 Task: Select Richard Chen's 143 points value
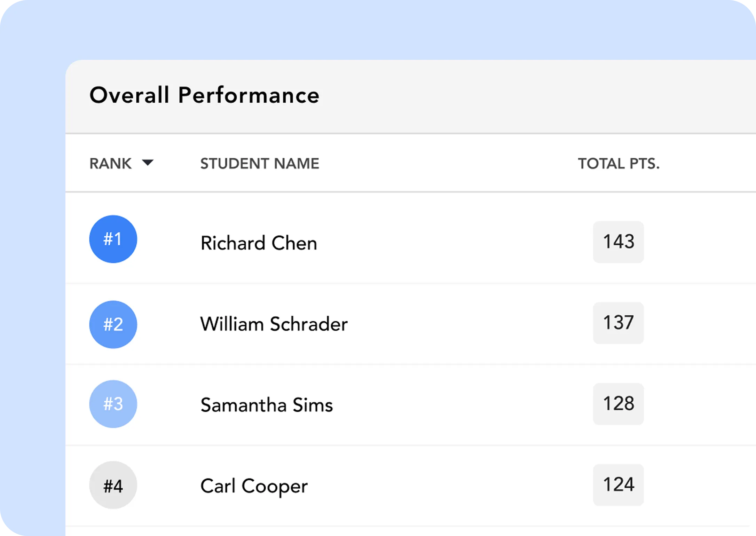[618, 241]
